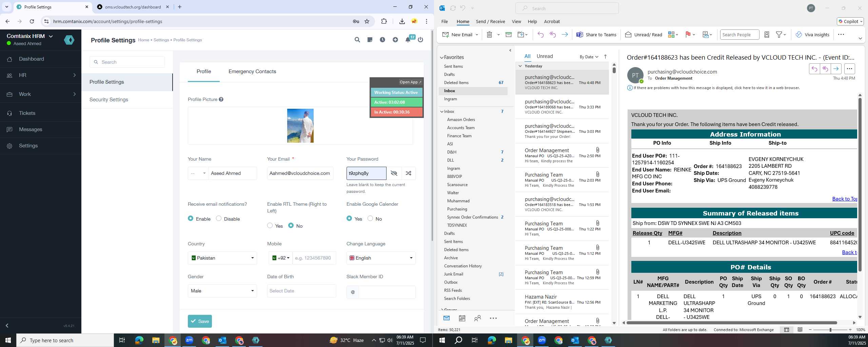Click Date of Birth Select Date field
Viewport: 868px width, 347px height.
(x=302, y=291)
